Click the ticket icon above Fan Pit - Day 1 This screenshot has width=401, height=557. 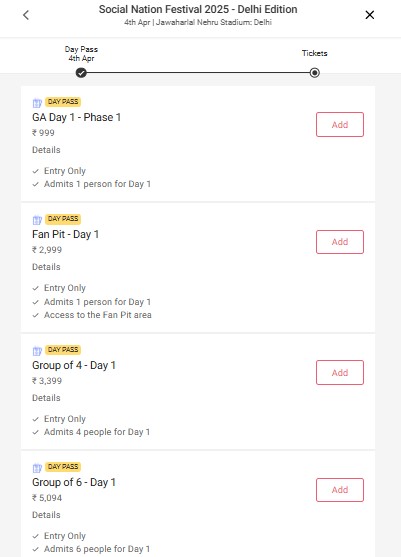(37, 220)
